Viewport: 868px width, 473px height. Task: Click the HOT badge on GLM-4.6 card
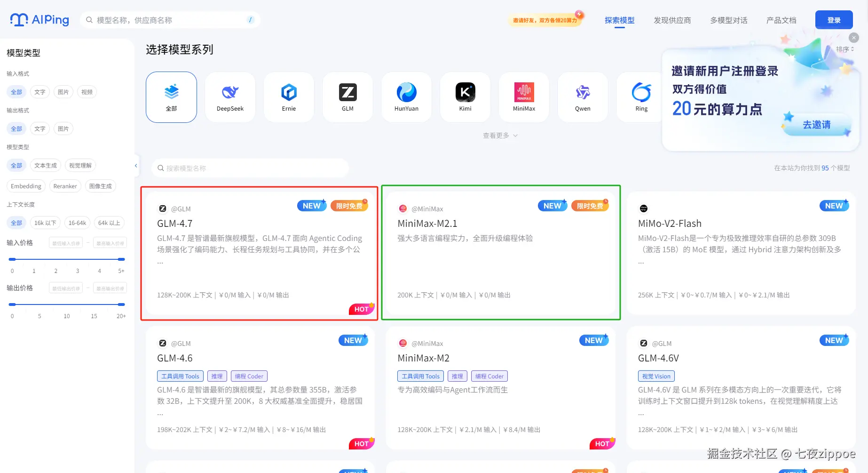pos(362,443)
